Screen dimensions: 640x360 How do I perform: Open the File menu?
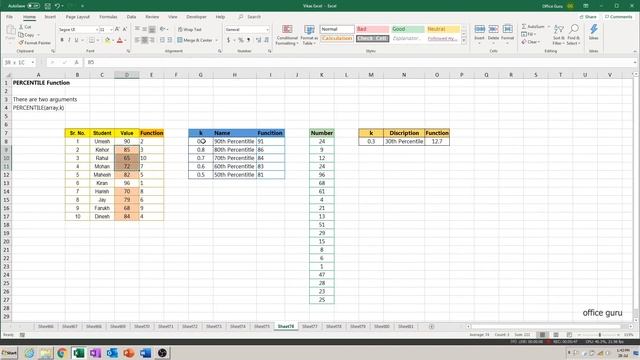coord(9,17)
